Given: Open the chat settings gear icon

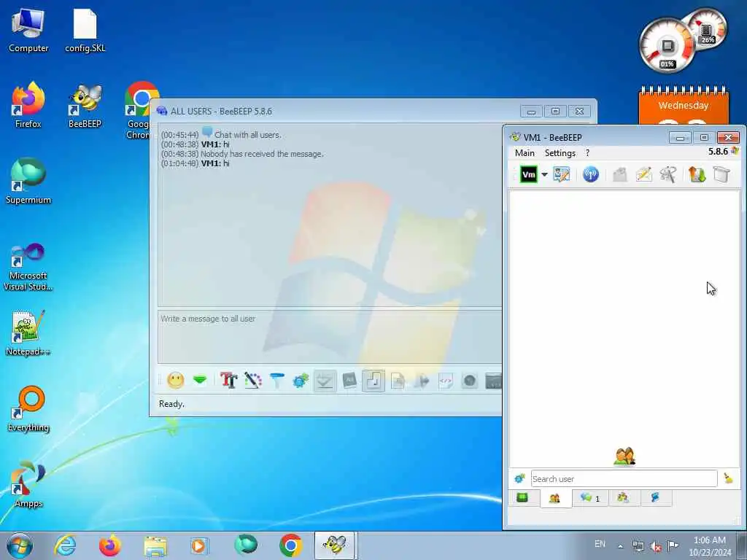Looking at the screenshot, I should coord(301,380).
